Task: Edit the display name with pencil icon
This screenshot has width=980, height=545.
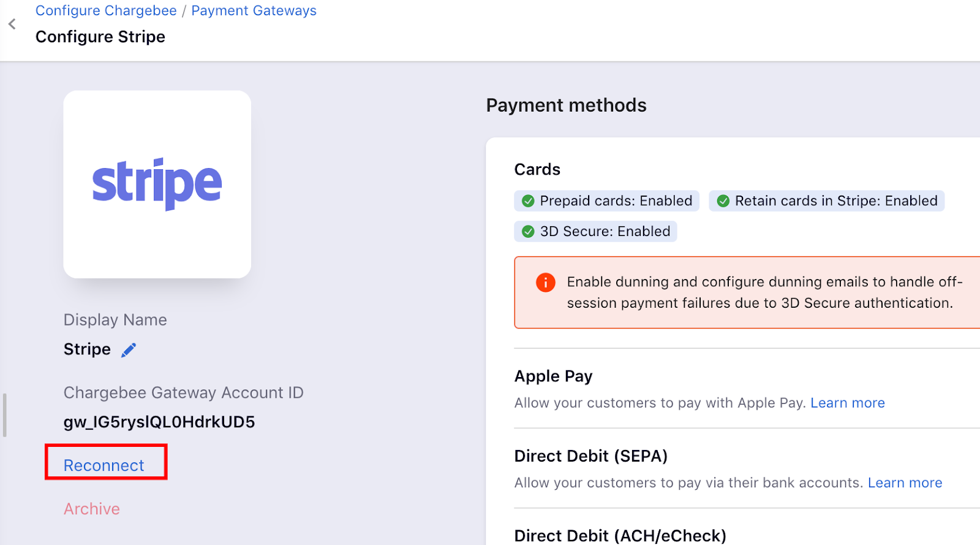Action: pos(129,350)
